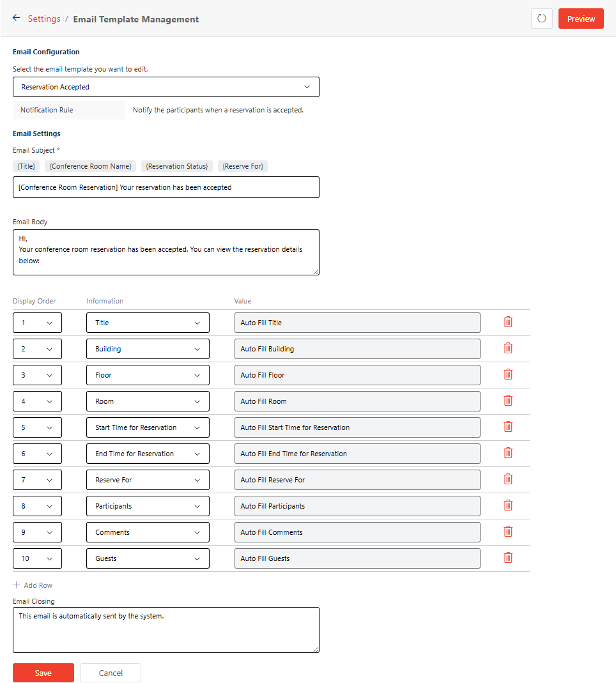Insert the {Conference Room Name} token
This screenshot has width=616, height=683.
[x=89, y=165]
